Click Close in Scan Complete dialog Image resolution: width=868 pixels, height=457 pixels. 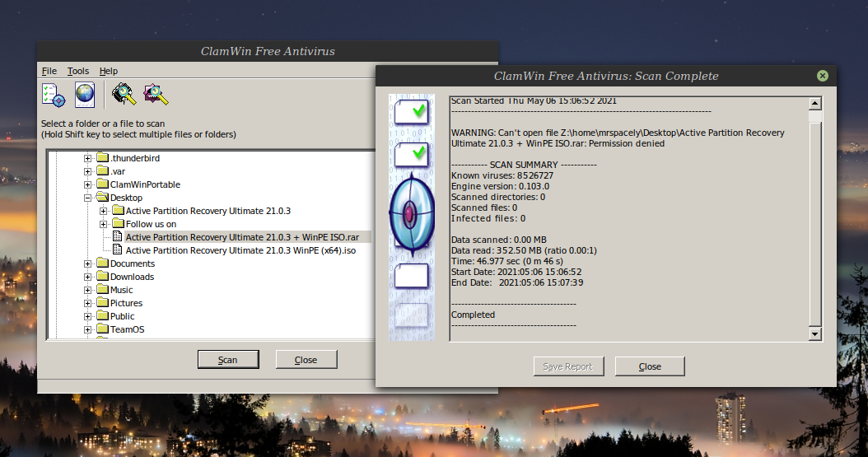[x=650, y=366]
